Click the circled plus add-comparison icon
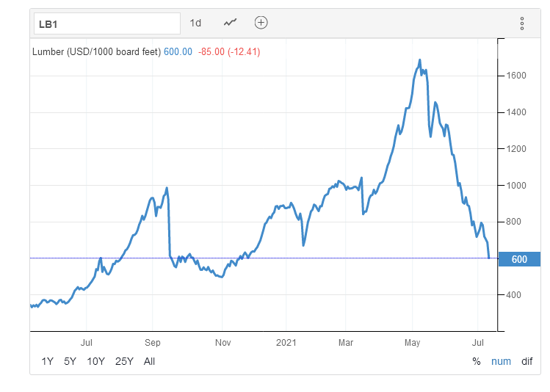Viewport: 550px width, 392px height. pos(261,23)
